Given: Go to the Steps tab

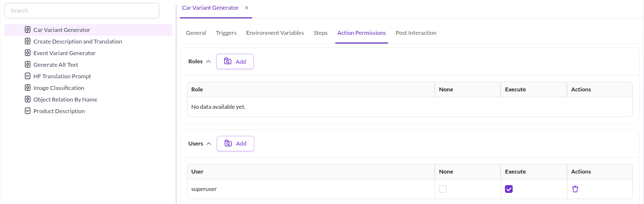Looking at the screenshot, I should coord(321,33).
